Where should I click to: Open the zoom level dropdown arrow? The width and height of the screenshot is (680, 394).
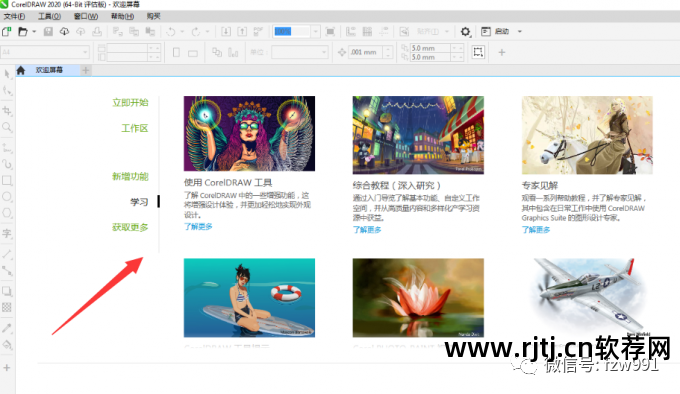point(315,32)
